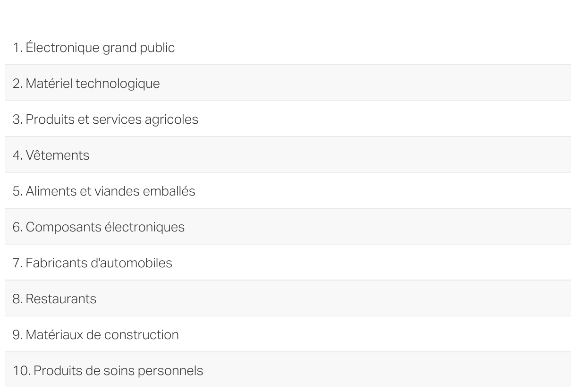Click the Restaurants entry

[288, 299]
